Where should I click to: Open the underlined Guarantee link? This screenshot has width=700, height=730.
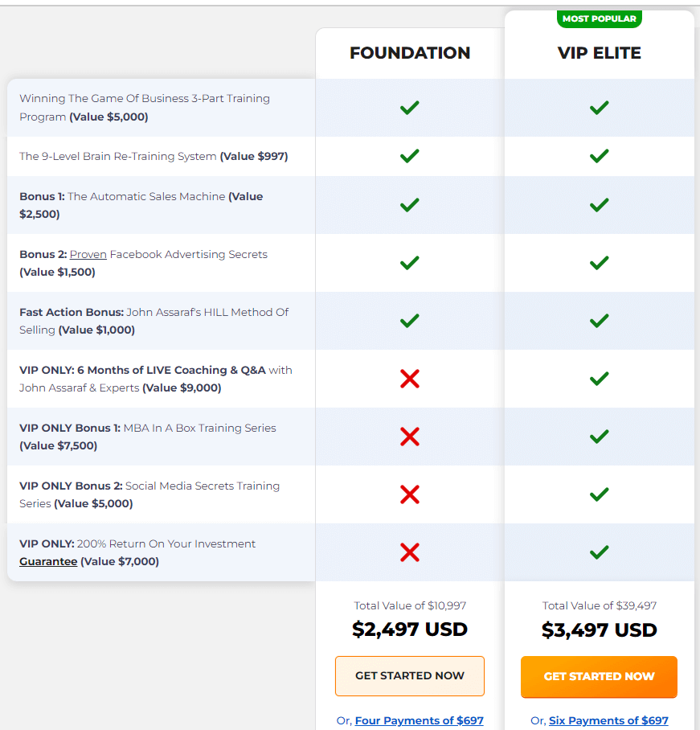pos(48,561)
